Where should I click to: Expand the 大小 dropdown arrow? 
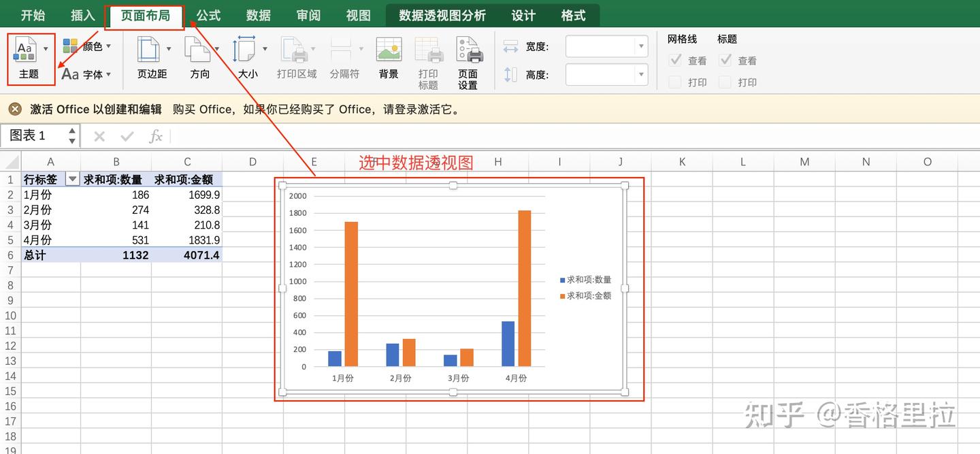[x=265, y=49]
